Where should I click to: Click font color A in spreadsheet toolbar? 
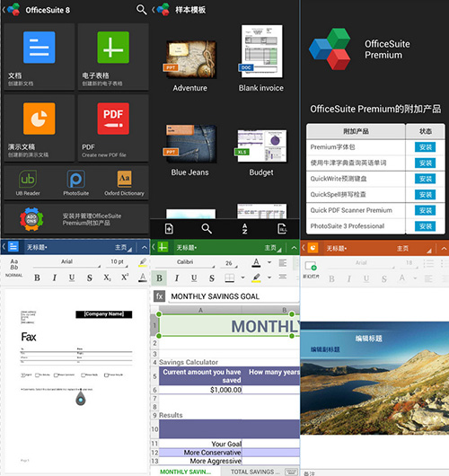coord(256,262)
